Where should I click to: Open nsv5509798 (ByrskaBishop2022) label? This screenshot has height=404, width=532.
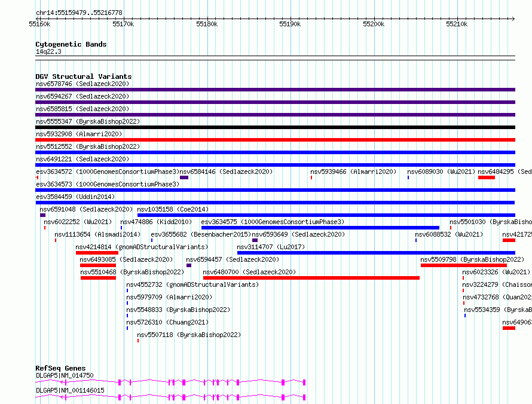point(472,259)
